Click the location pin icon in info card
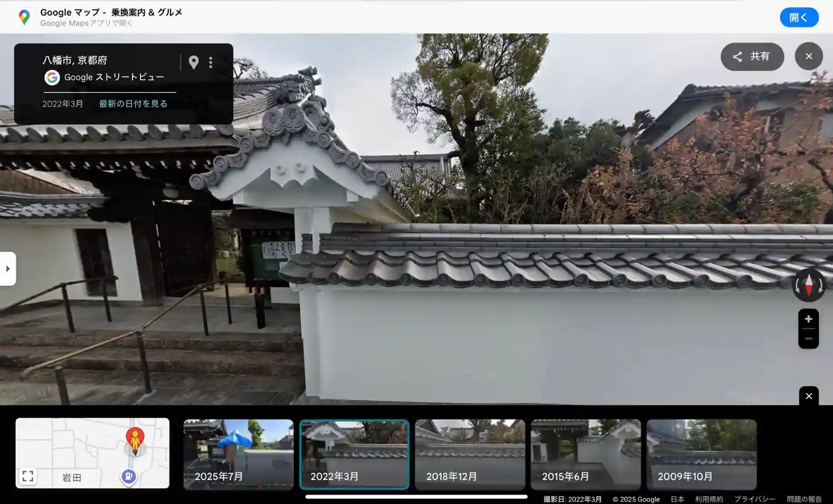This screenshot has height=504, width=833. pos(193,62)
